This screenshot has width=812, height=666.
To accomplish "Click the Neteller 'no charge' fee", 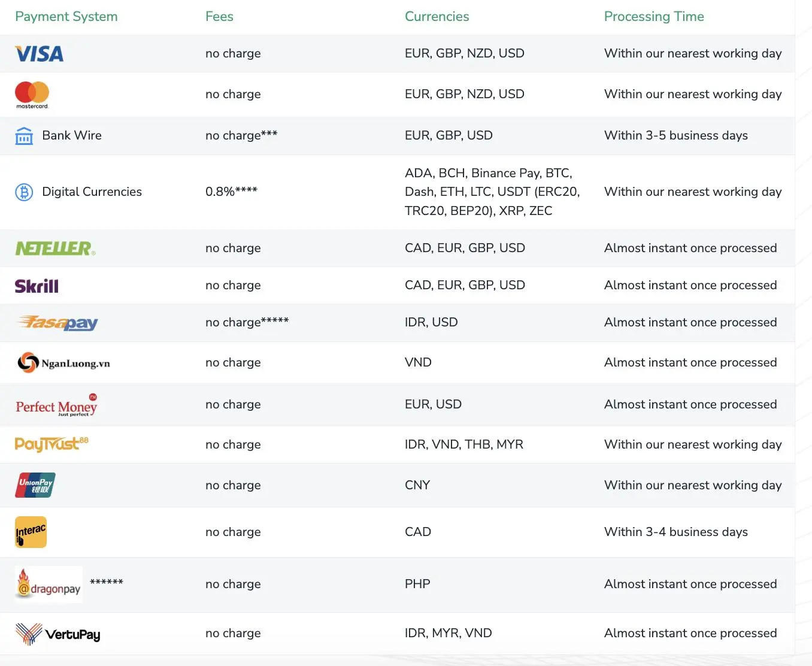I will (233, 248).
